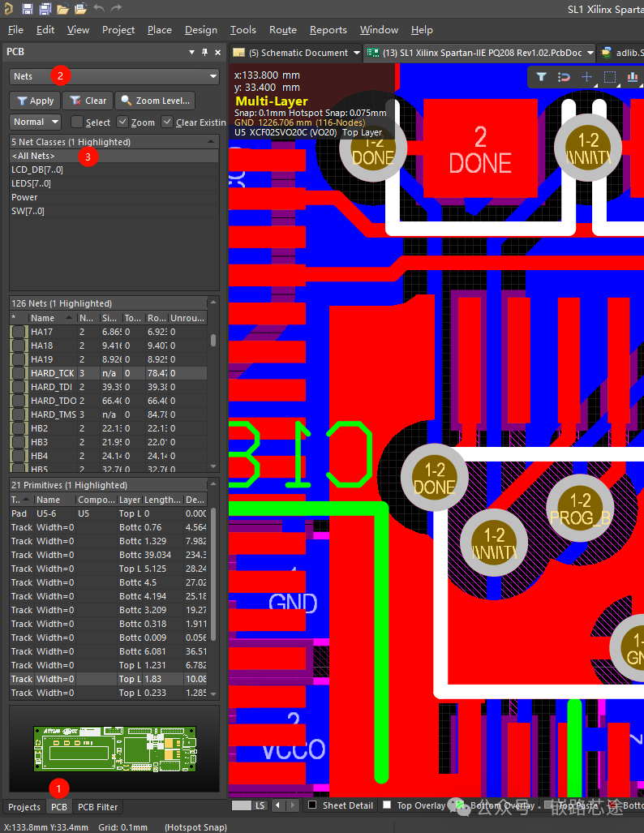Toggle the Clear Existing checkbox
Screen dimensions: 644x833
[167, 122]
